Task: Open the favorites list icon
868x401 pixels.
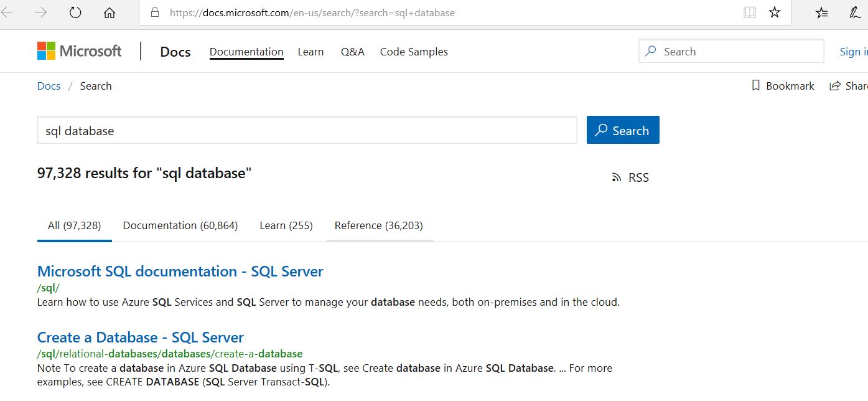Action: (822, 12)
